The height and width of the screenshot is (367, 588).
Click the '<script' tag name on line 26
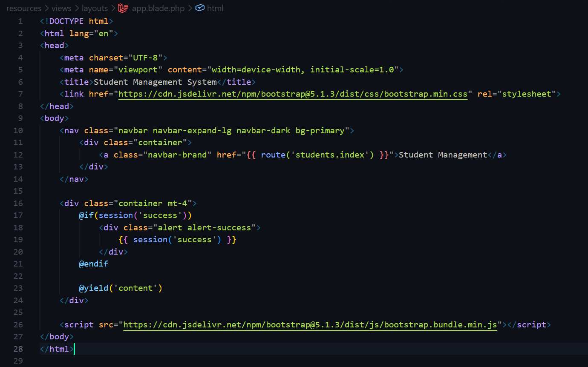pos(77,325)
